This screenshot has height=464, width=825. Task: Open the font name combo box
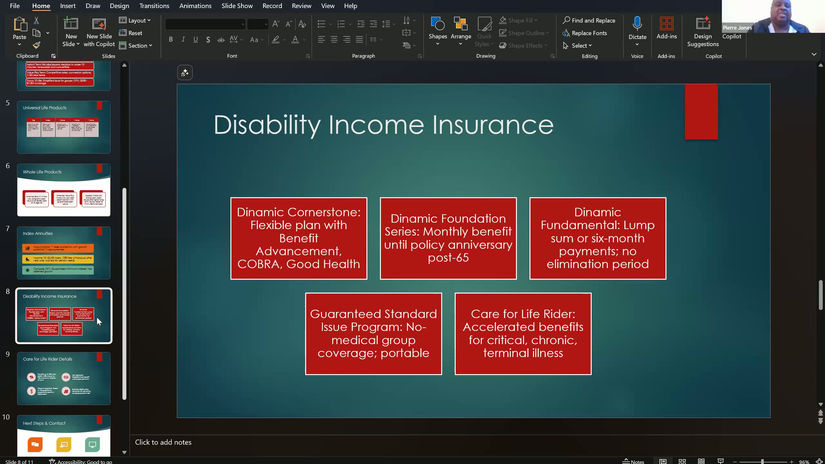pyautogui.click(x=205, y=24)
